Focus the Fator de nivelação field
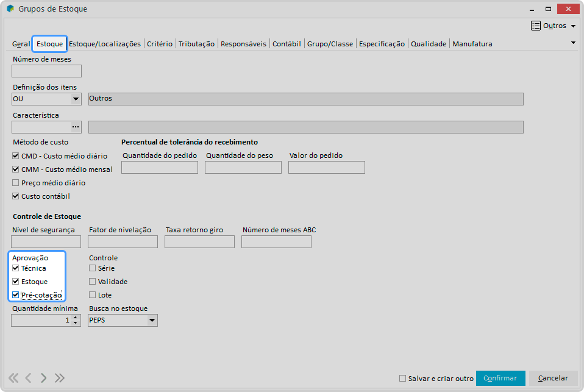Viewport: 584px width, 392px height. (123, 242)
